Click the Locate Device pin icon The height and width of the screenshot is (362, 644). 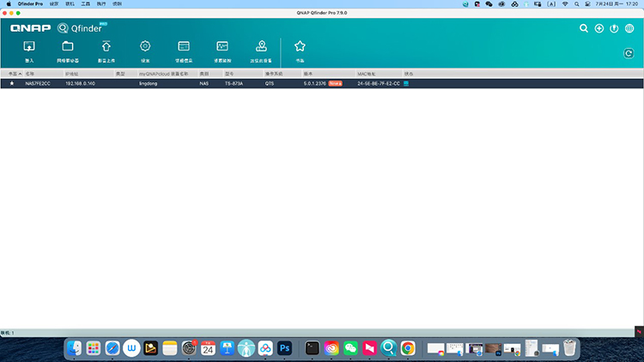261,46
